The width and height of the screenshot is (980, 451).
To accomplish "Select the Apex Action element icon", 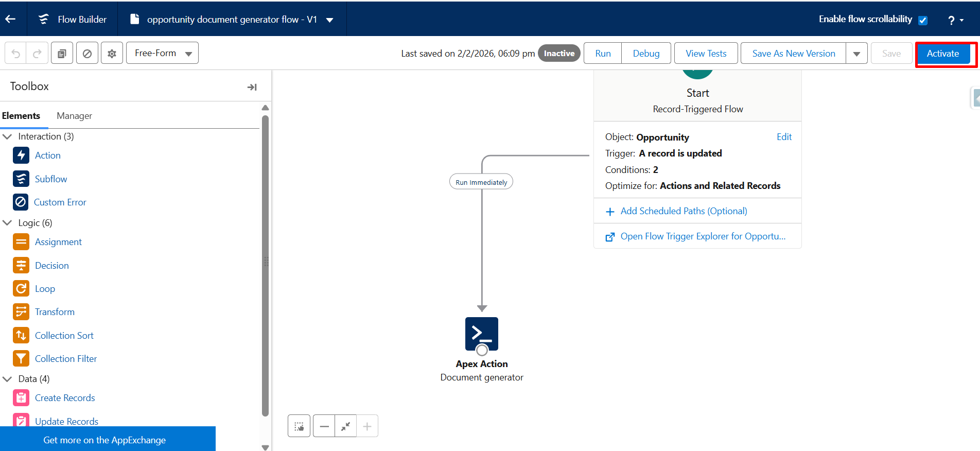I will pos(481,334).
